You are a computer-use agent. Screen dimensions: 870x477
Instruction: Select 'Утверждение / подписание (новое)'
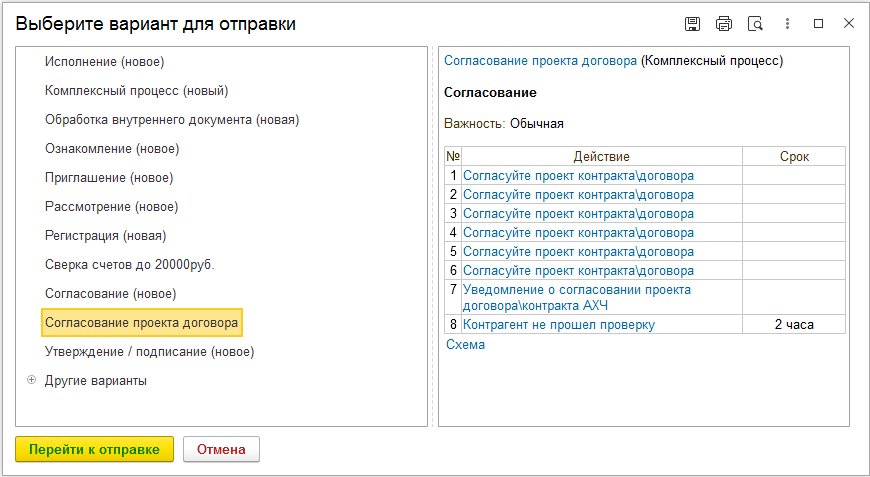point(149,352)
